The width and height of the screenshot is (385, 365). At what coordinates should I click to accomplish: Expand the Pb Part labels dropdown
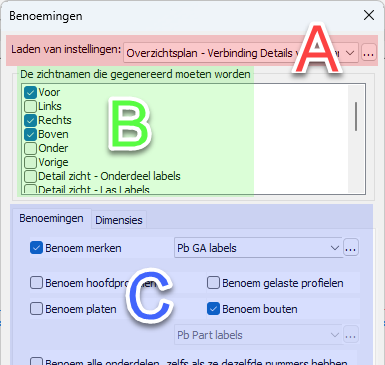259,335
